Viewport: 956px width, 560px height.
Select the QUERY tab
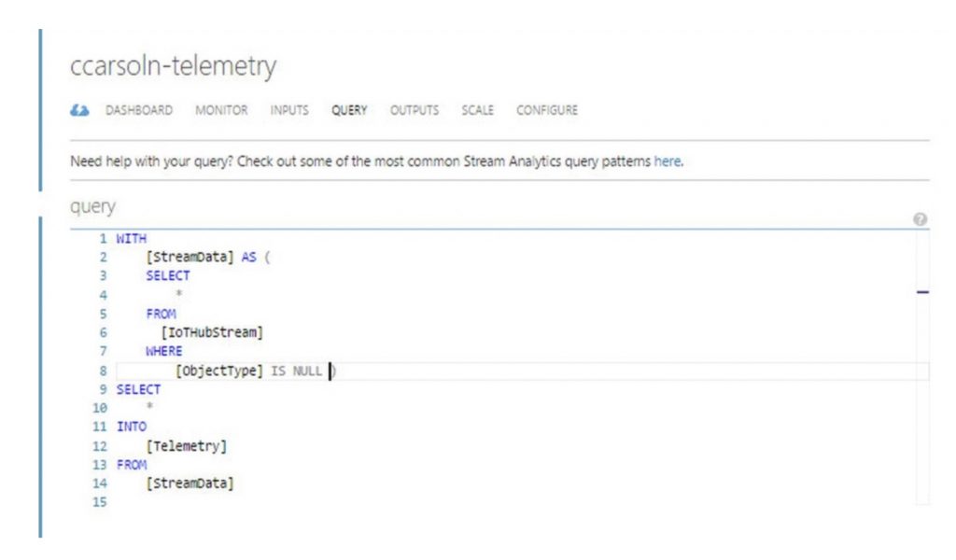tap(349, 110)
